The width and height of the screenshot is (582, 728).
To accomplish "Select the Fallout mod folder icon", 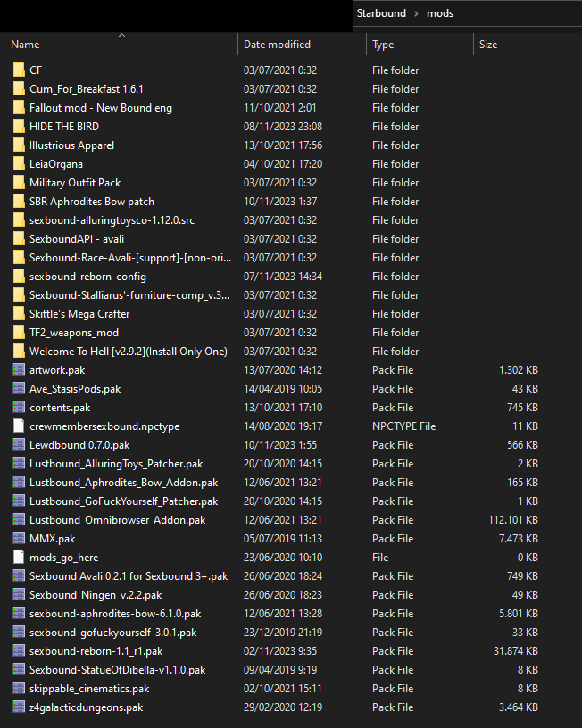I will click(19, 108).
